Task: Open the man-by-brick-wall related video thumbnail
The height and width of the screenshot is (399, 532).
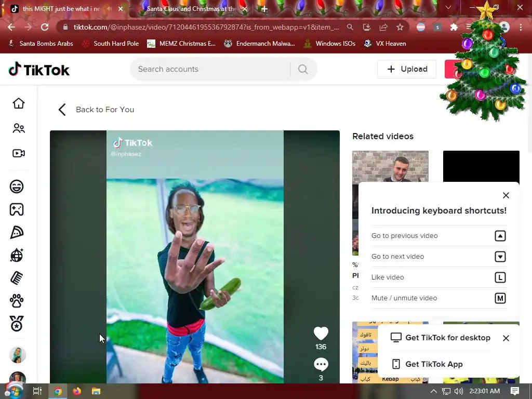Action: (390, 166)
